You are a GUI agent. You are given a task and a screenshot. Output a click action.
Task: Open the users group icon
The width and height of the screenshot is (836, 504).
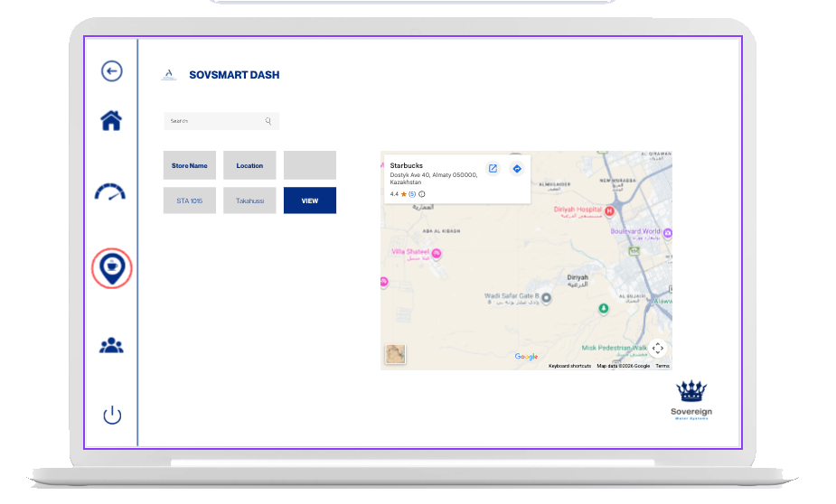111,346
